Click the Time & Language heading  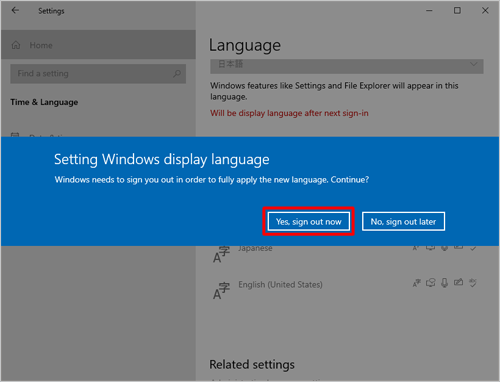pyautogui.click(x=44, y=102)
